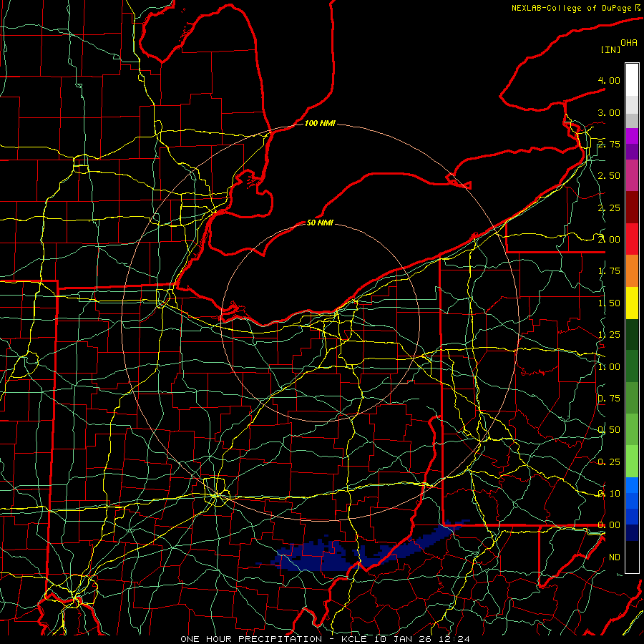The image size is (644, 644).
Task: Click the 50 NMI range ring label
Action: click(320, 223)
